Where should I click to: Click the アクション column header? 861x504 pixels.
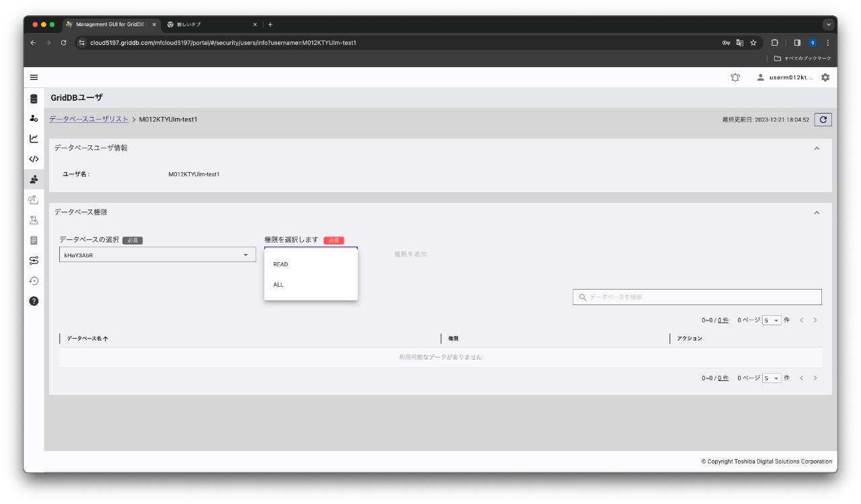coord(689,339)
